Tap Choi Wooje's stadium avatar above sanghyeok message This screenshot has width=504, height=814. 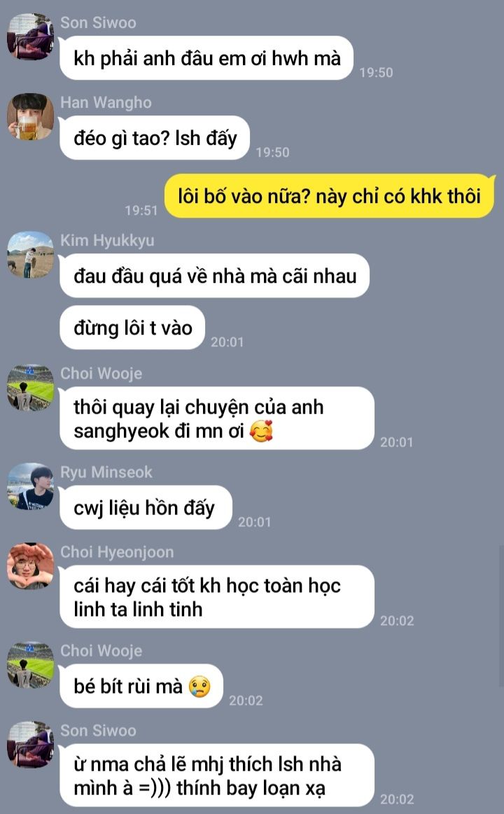[30, 388]
